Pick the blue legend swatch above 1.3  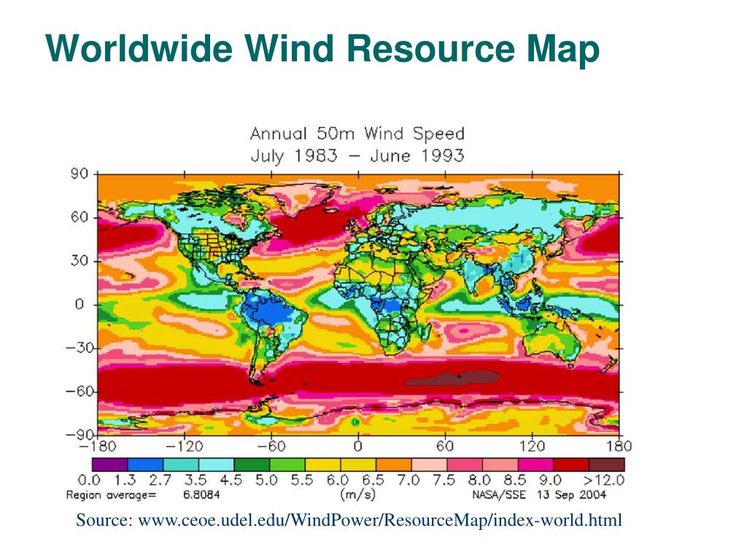[x=145, y=464]
